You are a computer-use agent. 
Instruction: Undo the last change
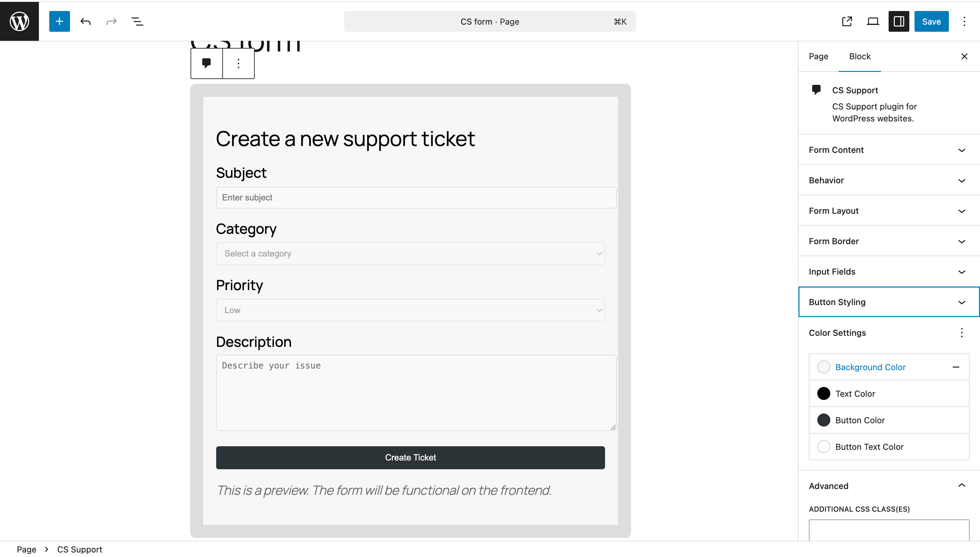point(85,21)
